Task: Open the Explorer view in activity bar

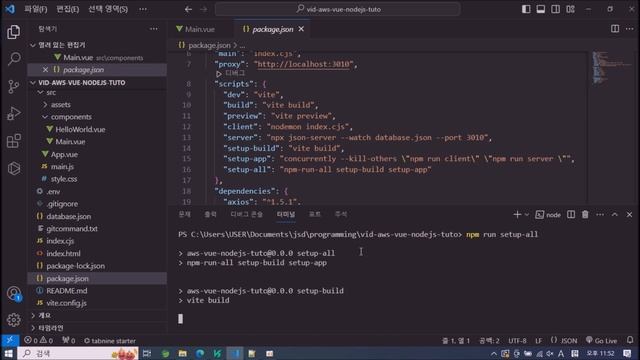Action: pyautogui.click(x=13, y=32)
